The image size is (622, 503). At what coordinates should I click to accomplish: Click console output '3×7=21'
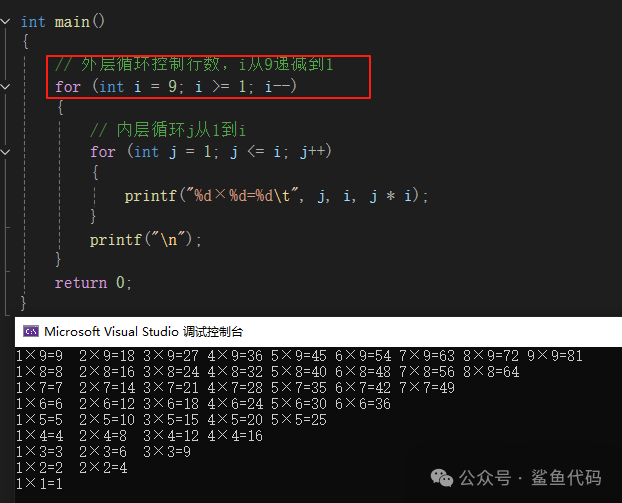(171, 388)
